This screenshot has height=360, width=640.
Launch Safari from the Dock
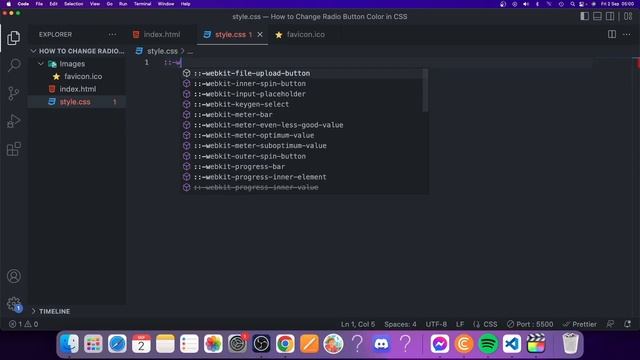(117, 344)
